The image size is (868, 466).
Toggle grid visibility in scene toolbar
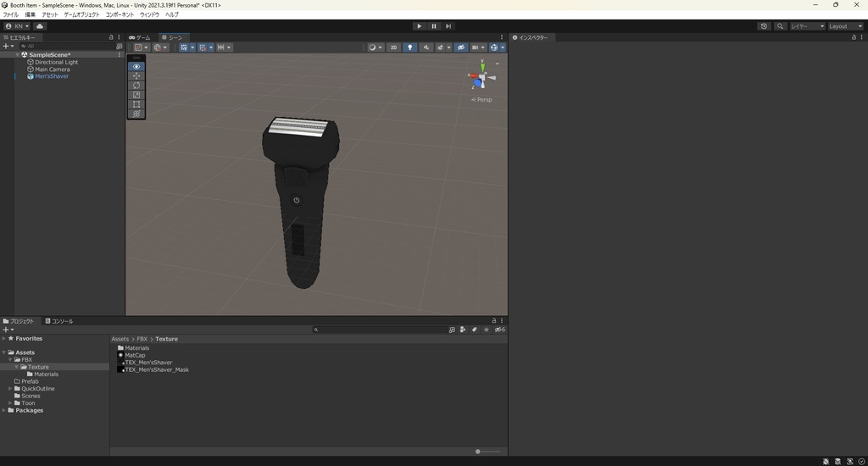[x=184, y=47]
